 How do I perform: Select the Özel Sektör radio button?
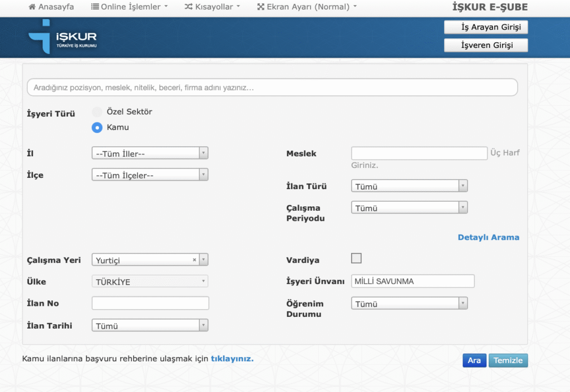point(97,112)
